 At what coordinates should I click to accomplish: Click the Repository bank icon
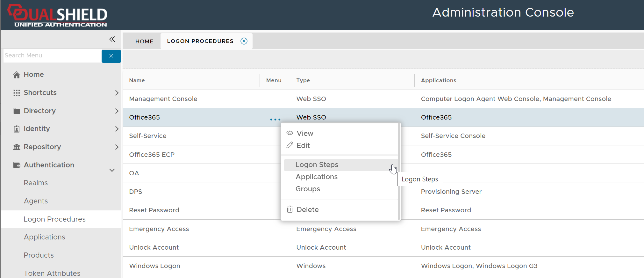(x=17, y=147)
